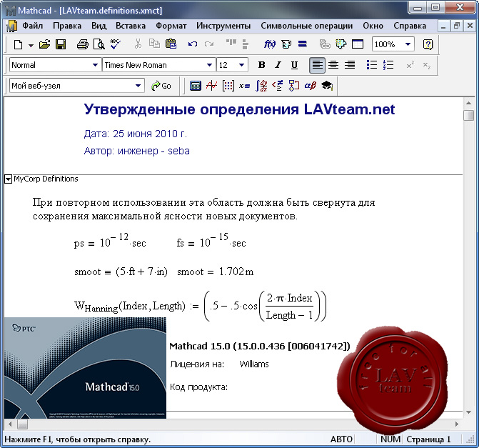Open the Boolean toolbar icon

coord(278,86)
